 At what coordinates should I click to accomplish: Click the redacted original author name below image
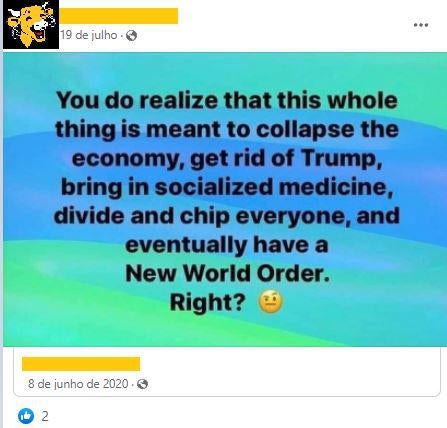81,364
